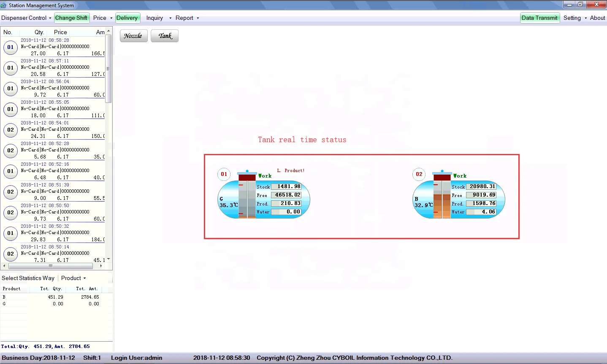Click tank 01 level gauge graphic
Viewport: 607px width, 364px height.
[247, 197]
